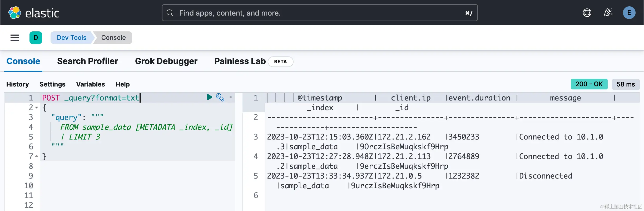This screenshot has width=644, height=211.
Task: Open the user account avatar E
Action: pos(629,13)
